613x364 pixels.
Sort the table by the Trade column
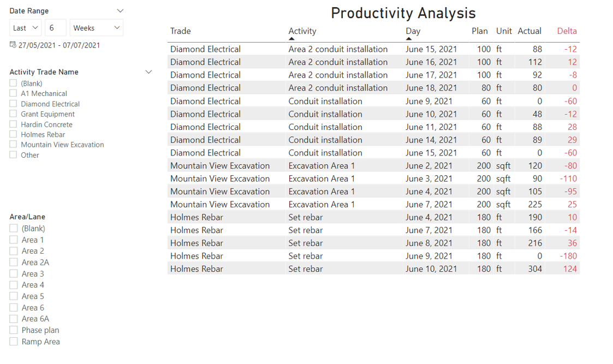[x=180, y=31]
